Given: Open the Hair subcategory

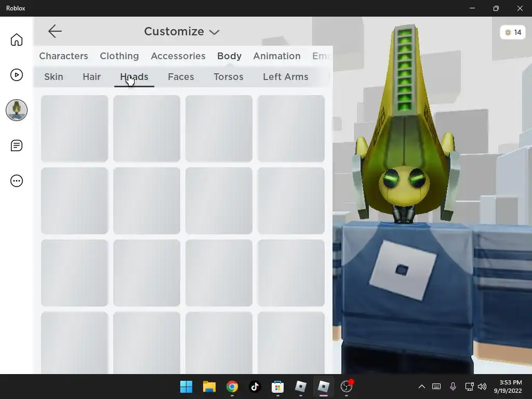Looking at the screenshot, I should point(91,77).
